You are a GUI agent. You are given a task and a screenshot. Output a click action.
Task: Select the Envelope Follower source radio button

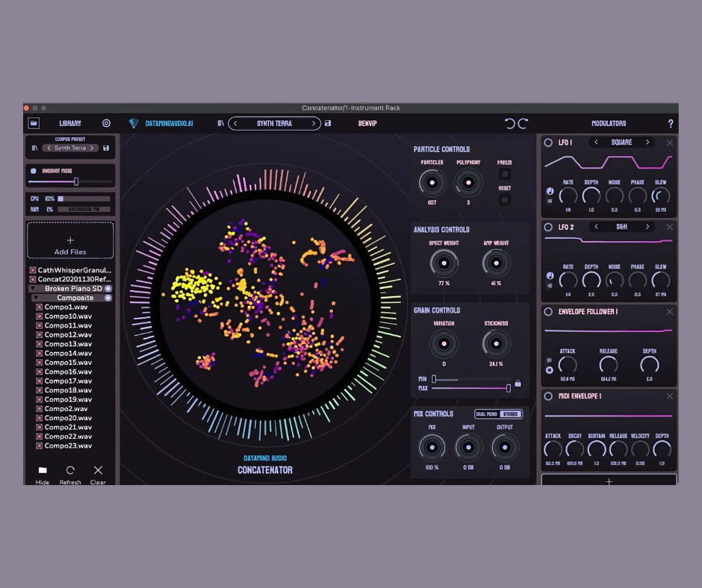(550, 370)
